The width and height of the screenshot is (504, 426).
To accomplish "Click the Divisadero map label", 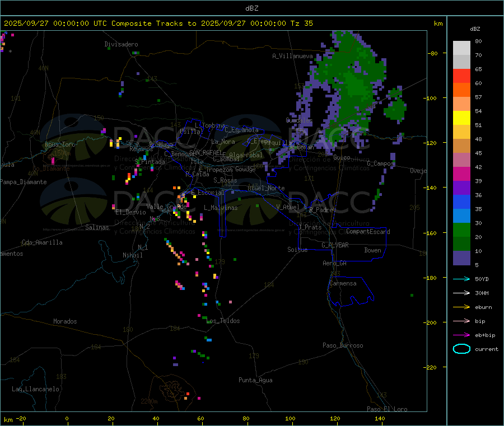I will coord(121,44).
